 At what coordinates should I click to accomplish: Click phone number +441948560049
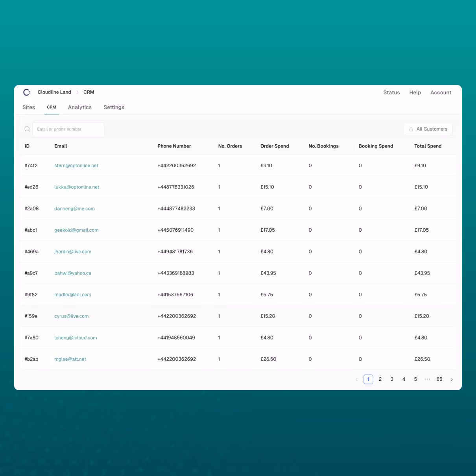pos(176,338)
